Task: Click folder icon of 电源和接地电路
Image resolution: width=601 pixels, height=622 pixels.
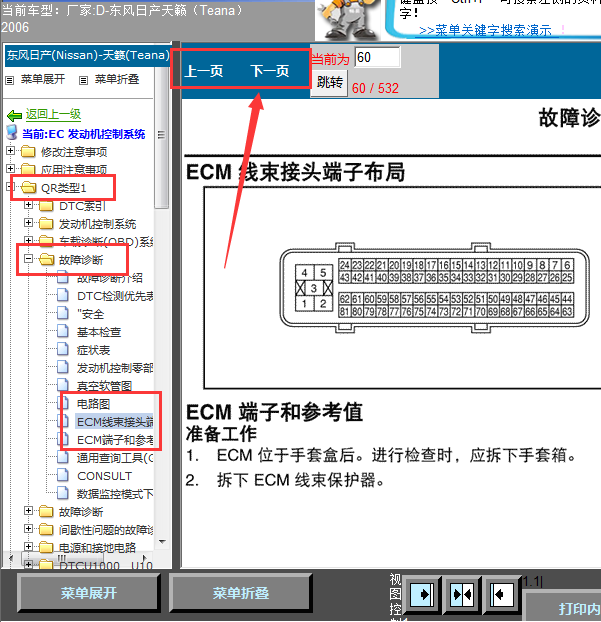Action: point(46,547)
